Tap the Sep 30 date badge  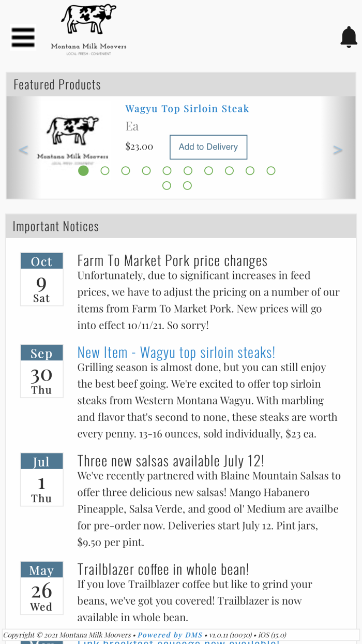coord(42,371)
